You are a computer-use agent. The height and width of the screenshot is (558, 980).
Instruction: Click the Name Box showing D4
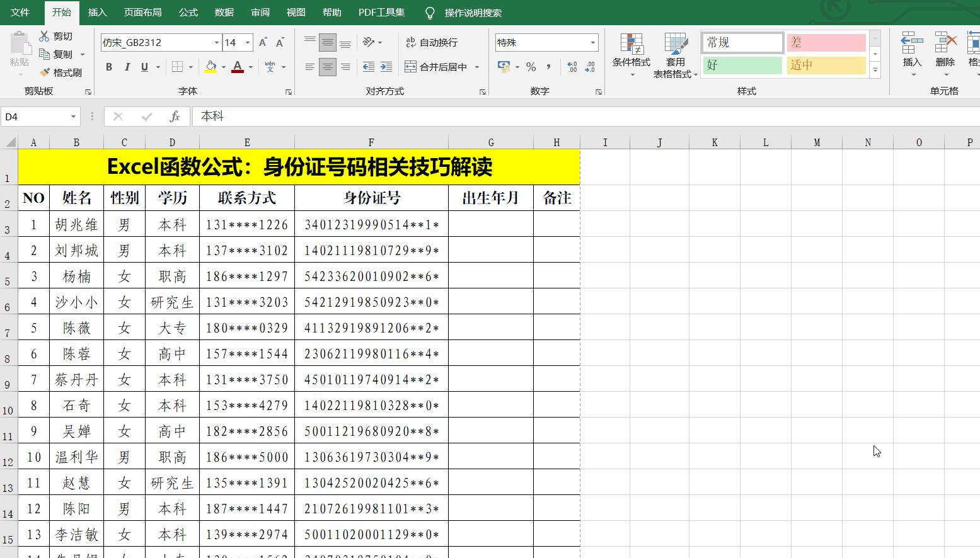click(36, 117)
